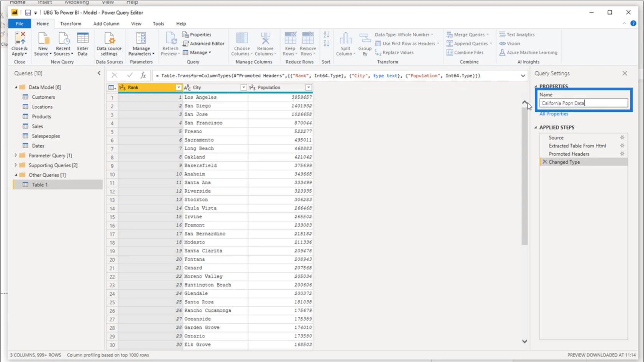Switch to the Add Column tab
The image size is (644, 362).
[106, 24]
